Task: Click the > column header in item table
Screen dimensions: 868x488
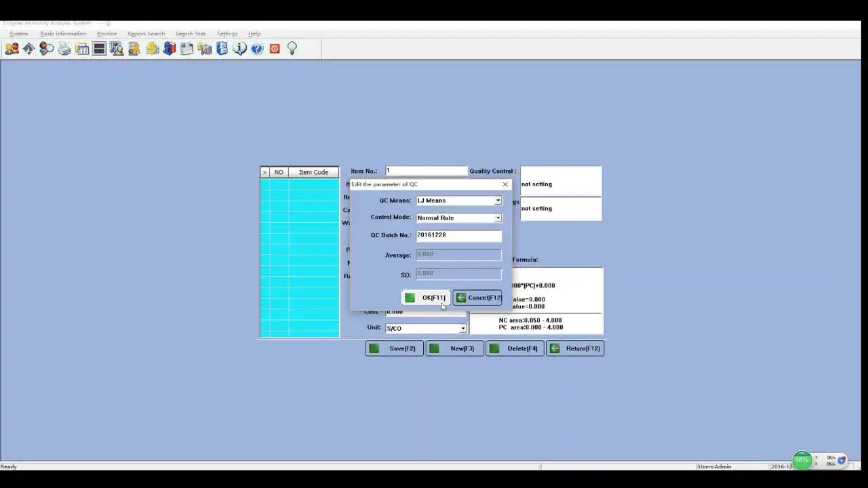Action: coord(264,172)
